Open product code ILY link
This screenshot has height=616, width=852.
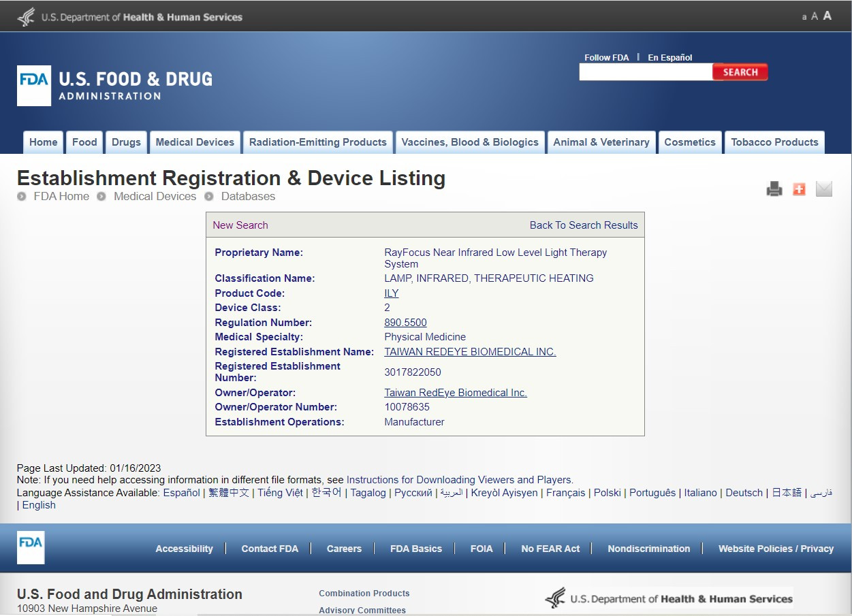(392, 293)
